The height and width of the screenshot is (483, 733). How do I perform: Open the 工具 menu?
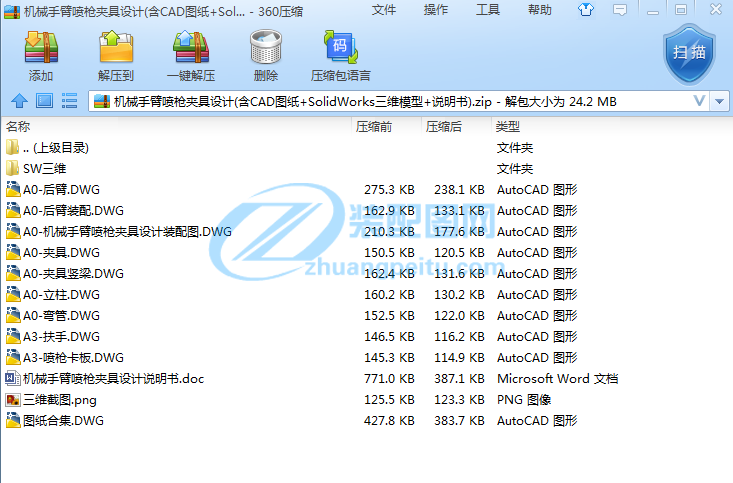click(x=488, y=10)
